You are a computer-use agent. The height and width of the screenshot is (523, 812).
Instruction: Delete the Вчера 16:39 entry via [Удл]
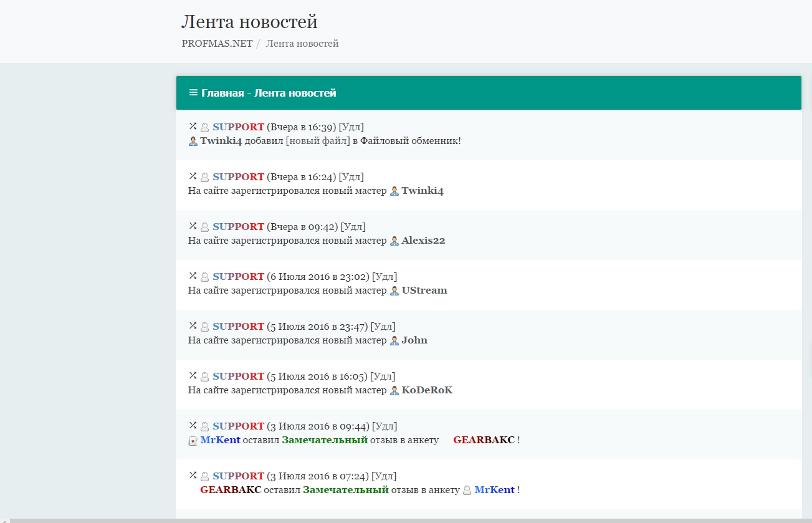tap(351, 127)
